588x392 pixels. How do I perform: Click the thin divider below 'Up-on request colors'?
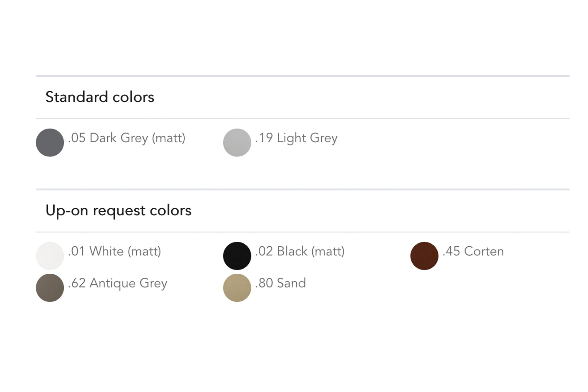[x=302, y=232]
